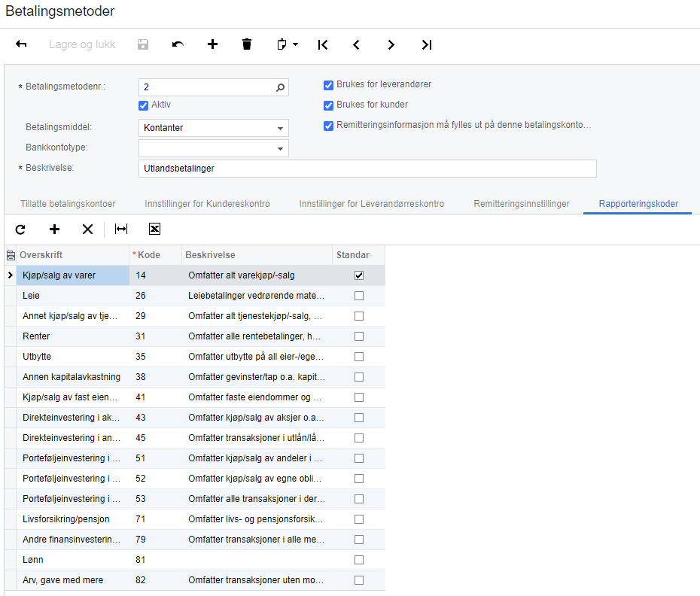Open the Innstillinger for Leverandørreskontro tab
This screenshot has width=700, height=596.
[x=371, y=204]
